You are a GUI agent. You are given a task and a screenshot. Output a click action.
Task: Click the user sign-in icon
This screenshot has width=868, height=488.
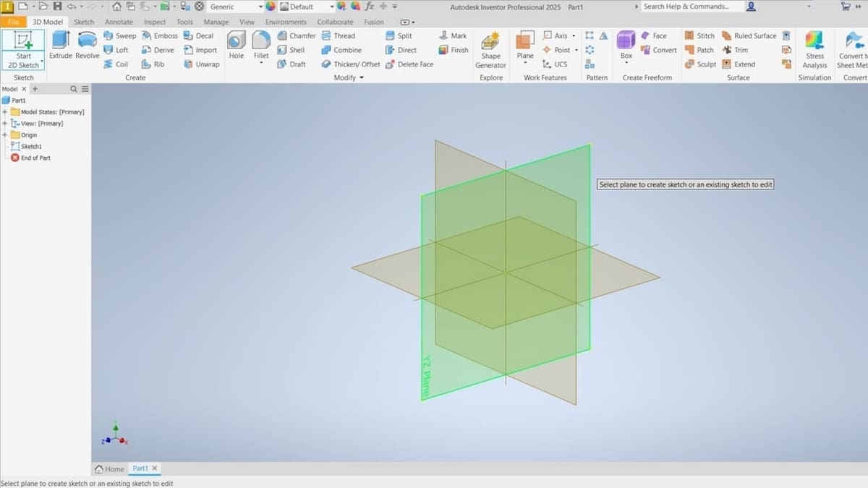[752, 7]
